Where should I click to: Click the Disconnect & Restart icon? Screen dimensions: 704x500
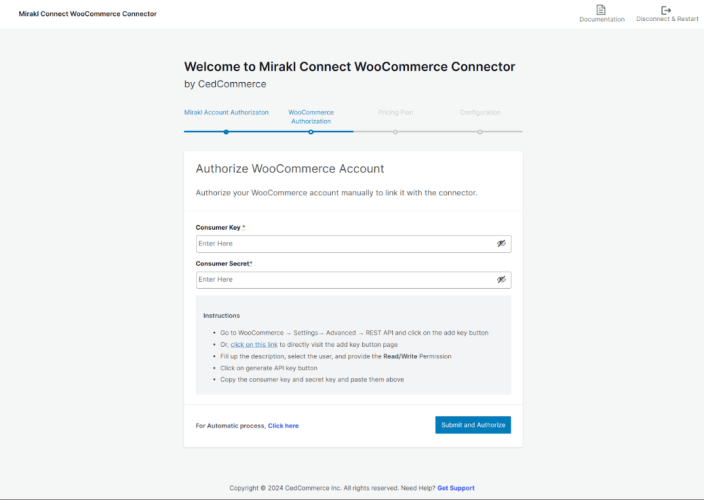point(667,9)
